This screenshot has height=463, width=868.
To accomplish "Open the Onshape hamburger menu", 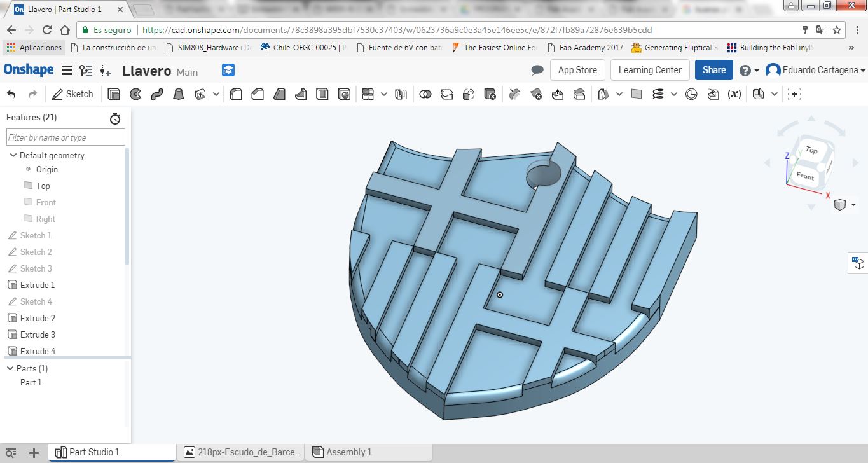I will click(66, 71).
